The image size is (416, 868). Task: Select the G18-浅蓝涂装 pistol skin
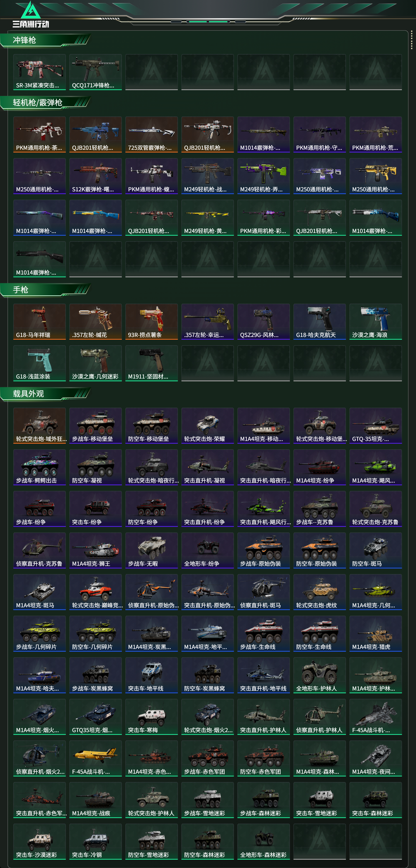[39, 363]
